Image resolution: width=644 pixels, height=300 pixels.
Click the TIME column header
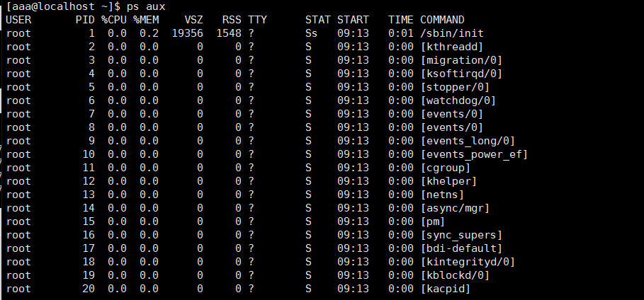click(x=401, y=20)
